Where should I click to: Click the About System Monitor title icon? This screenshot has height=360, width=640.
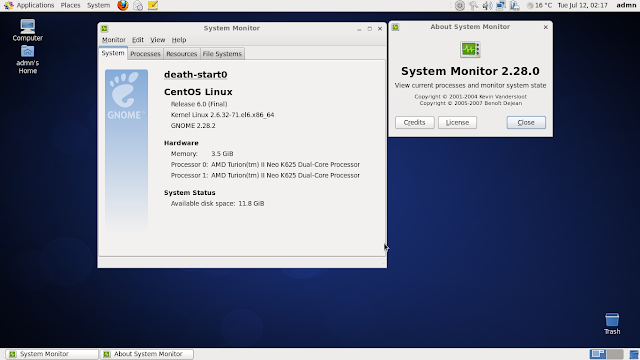click(395, 27)
